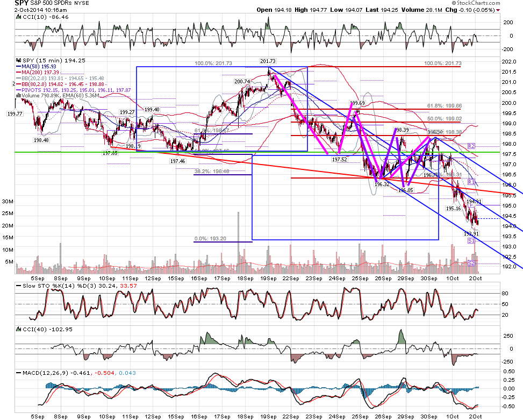Click the Volume 28.1M header value
Image resolution: width=523 pixels, height=420 pixels.
(421, 10)
